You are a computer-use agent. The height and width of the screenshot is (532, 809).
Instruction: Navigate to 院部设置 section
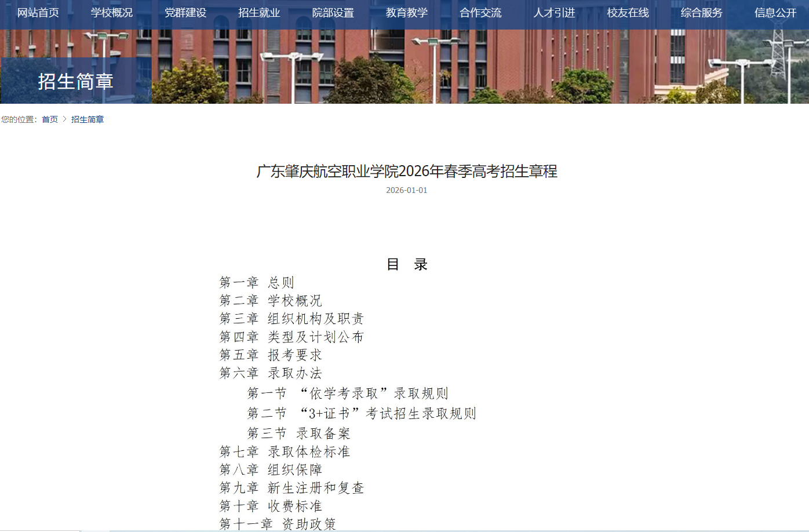tap(333, 13)
